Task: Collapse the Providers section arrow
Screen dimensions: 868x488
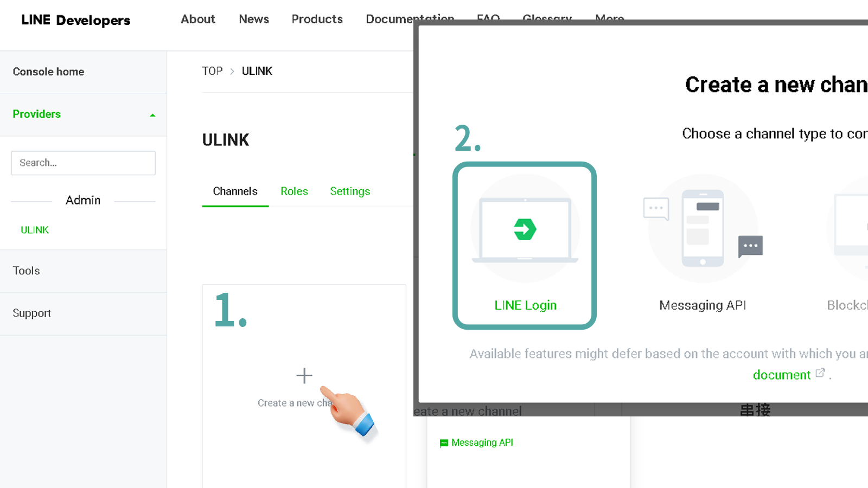Action: 152,115
